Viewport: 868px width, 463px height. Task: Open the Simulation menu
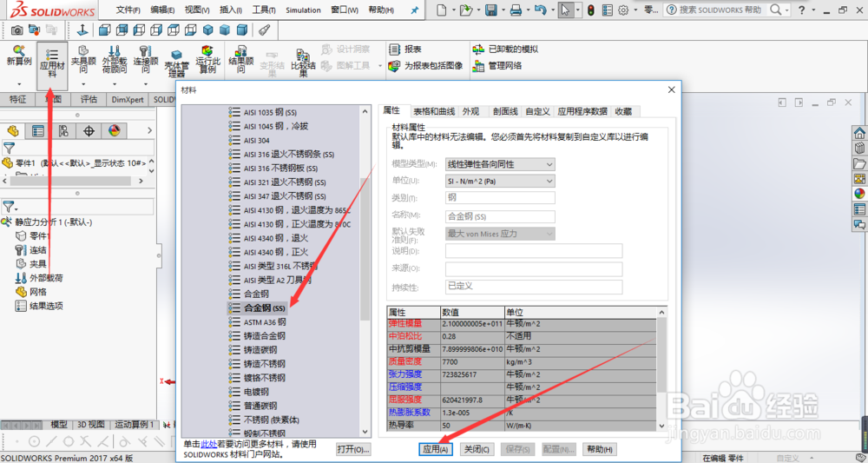tap(303, 10)
